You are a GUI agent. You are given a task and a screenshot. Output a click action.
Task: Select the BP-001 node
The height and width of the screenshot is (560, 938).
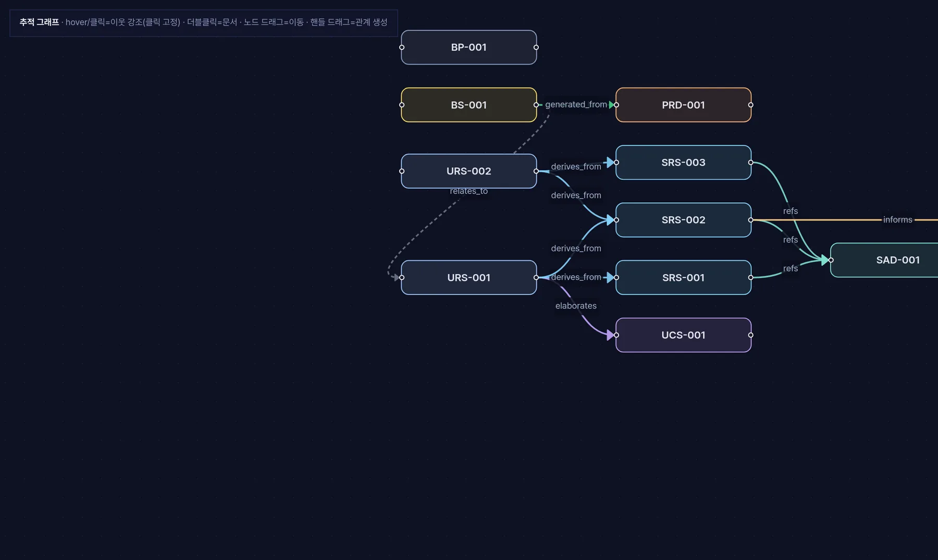pos(468,47)
